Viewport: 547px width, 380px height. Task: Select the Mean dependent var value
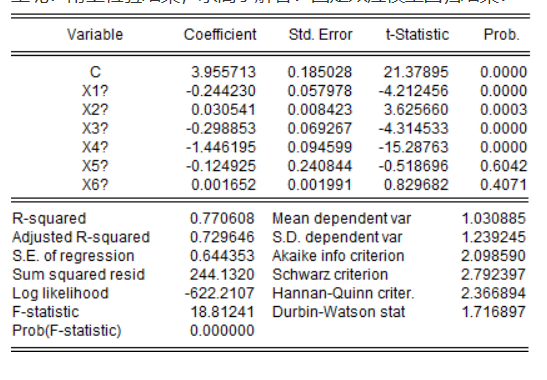click(x=493, y=219)
